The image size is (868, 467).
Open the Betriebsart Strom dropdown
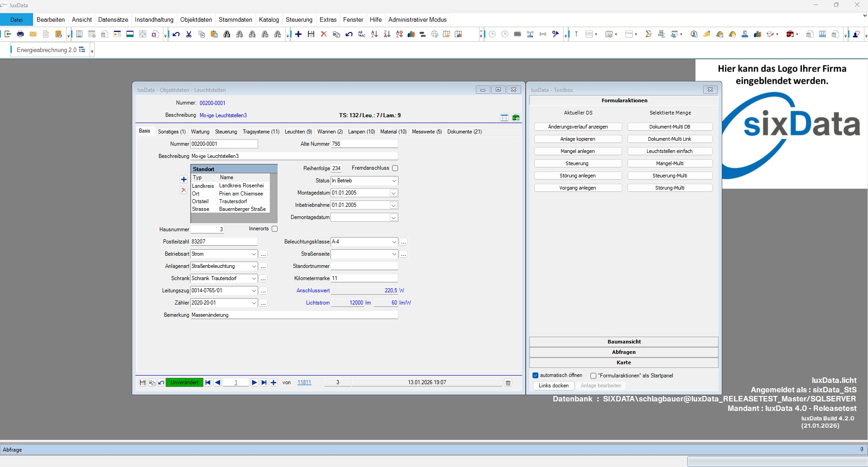click(254, 254)
